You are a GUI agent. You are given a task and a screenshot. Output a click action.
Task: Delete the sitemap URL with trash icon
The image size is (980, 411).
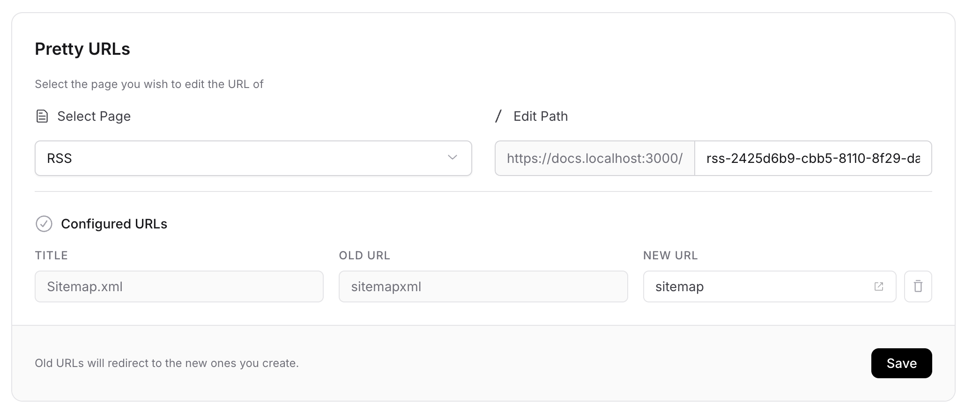pos(918,286)
